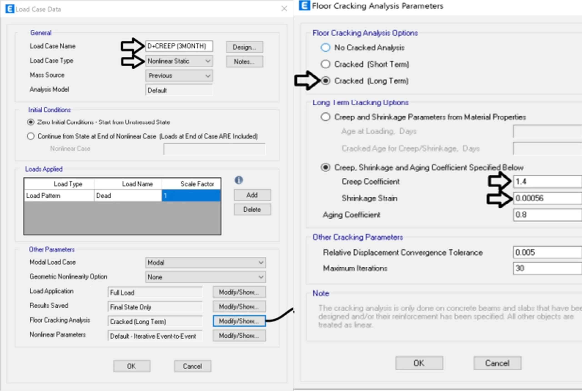Screen dimensions: 582x392
Task: Open the Notes... button
Action: 244,62
